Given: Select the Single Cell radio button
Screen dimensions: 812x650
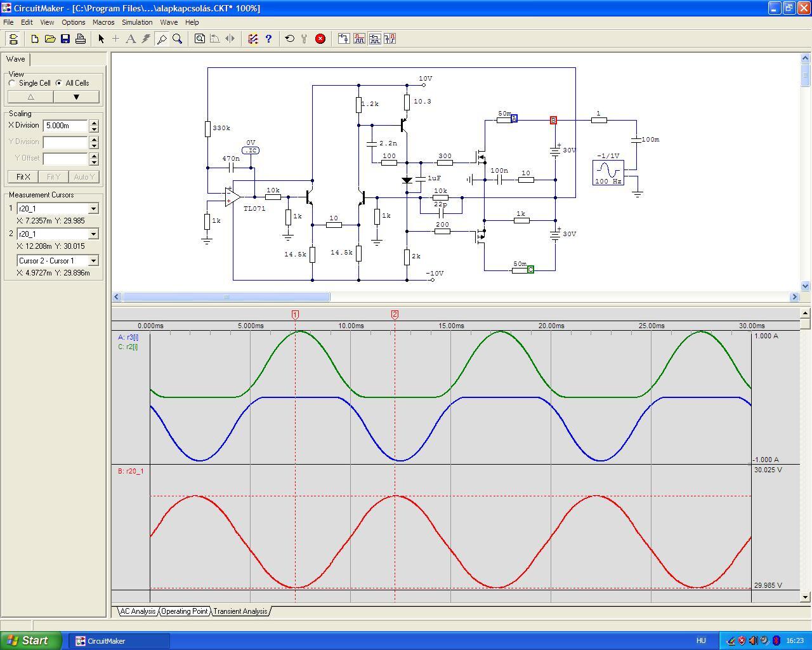Looking at the screenshot, I should point(12,83).
